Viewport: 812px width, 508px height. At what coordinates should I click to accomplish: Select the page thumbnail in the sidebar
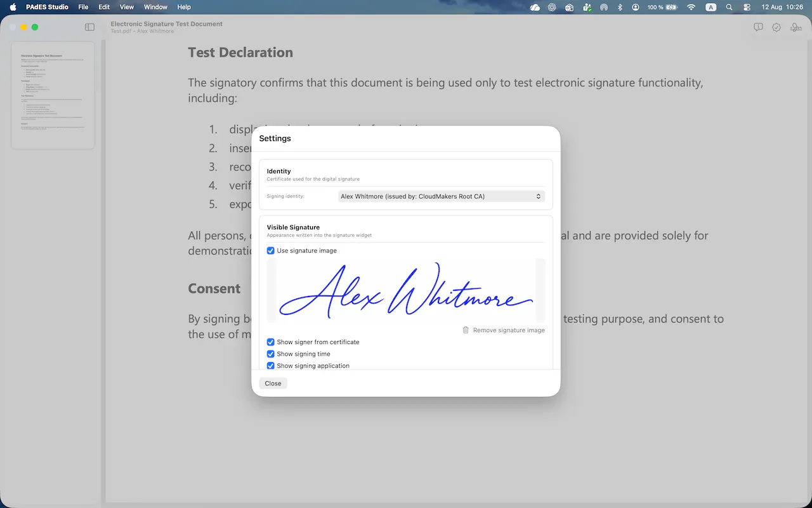(53, 95)
